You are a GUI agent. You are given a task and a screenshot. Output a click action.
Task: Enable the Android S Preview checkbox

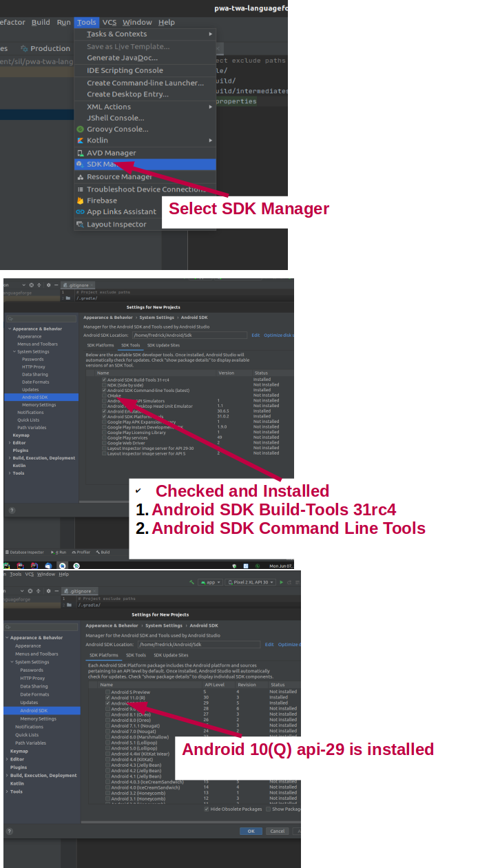107,692
